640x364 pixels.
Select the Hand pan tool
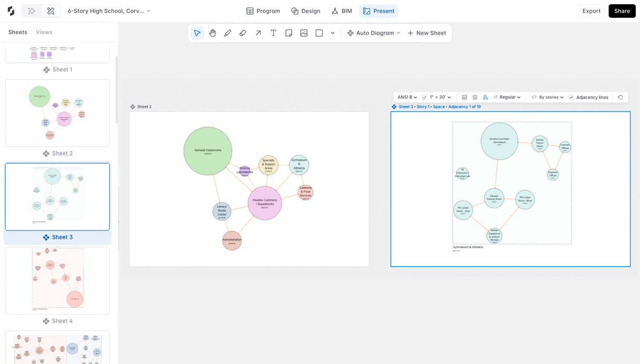(212, 33)
